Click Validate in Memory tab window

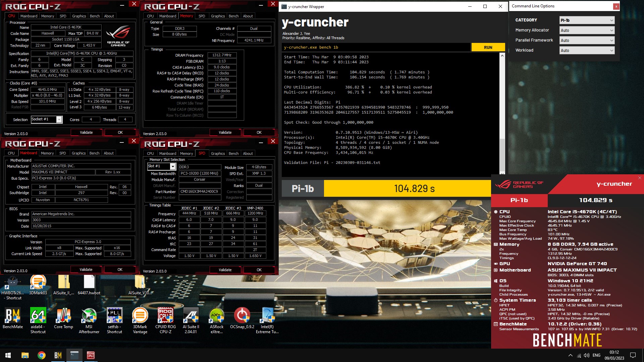point(225,132)
